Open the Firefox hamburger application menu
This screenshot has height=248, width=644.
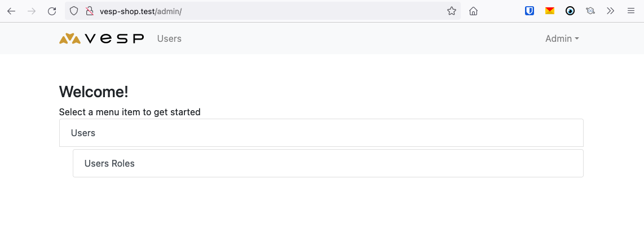pyautogui.click(x=631, y=11)
